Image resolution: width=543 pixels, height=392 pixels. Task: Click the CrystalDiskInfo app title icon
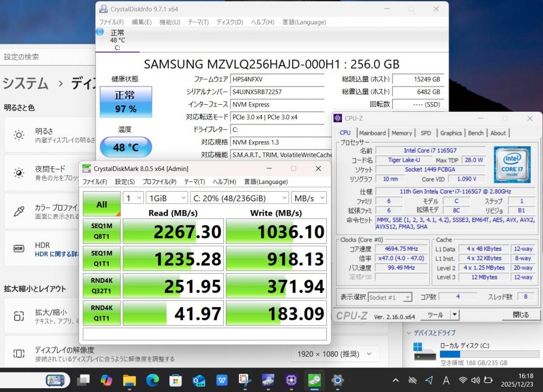pyautogui.click(x=103, y=9)
